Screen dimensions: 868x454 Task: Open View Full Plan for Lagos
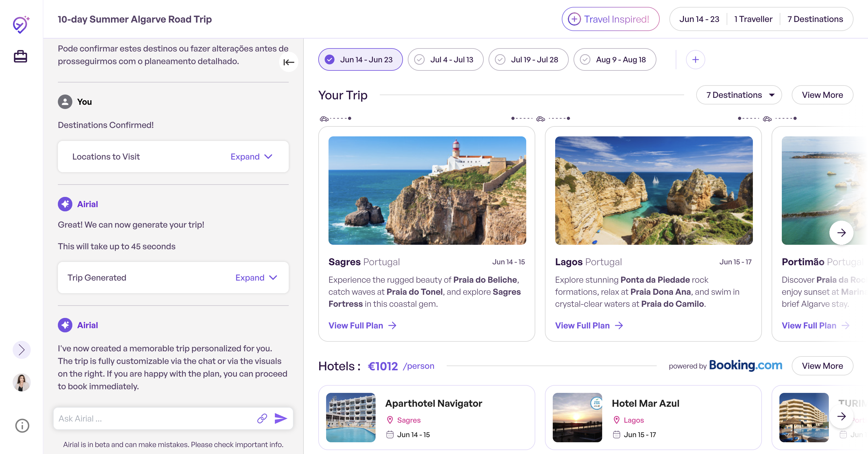[589, 325]
